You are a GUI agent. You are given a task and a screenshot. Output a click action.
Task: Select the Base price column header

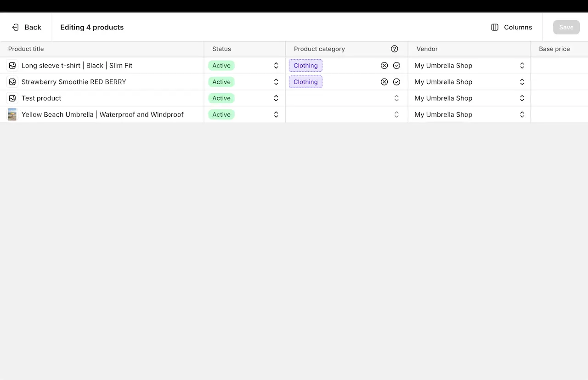pos(554,49)
